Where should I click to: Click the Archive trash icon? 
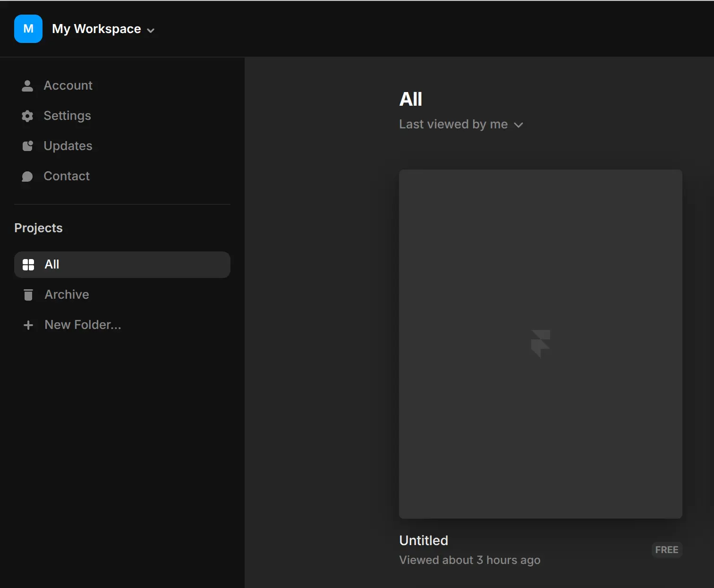point(28,294)
